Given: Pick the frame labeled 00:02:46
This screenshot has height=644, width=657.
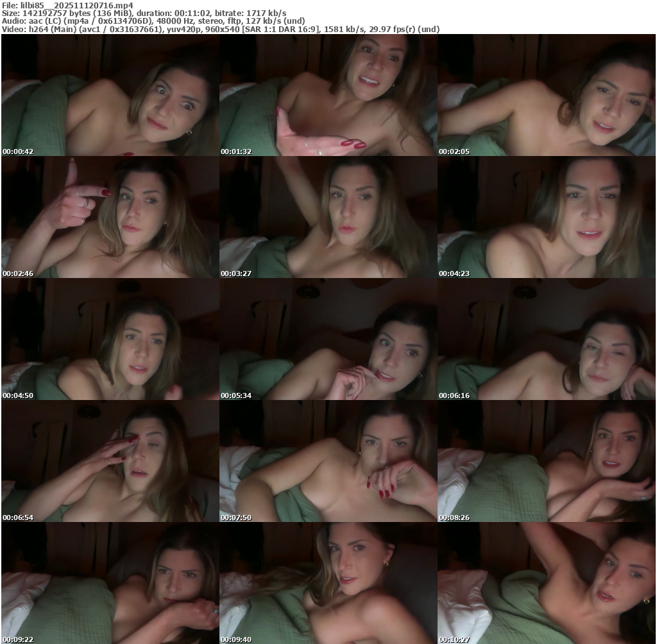Looking at the screenshot, I should pyautogui.click(x=110, y=217).
